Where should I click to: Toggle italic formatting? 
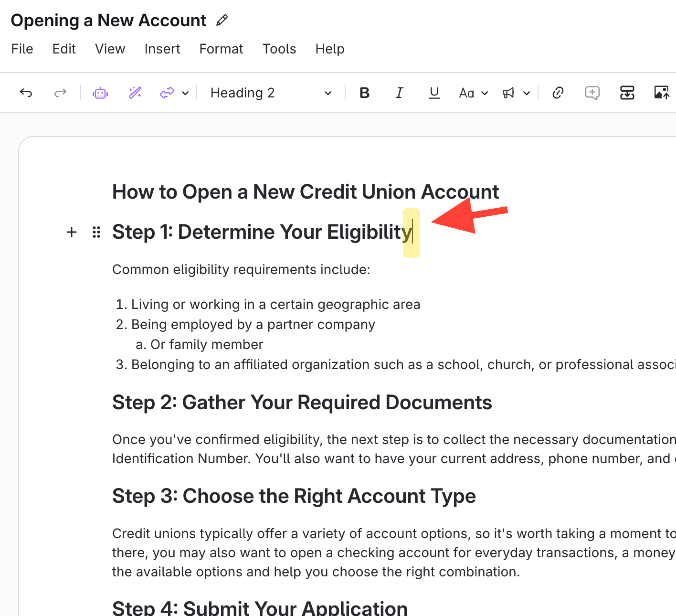click(x=399, y=93)
